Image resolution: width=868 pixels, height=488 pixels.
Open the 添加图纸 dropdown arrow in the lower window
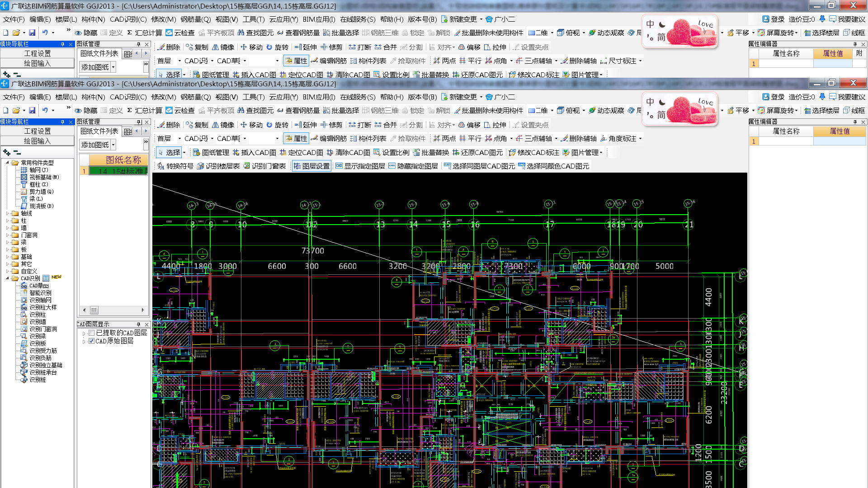click(x=113, y=145)
